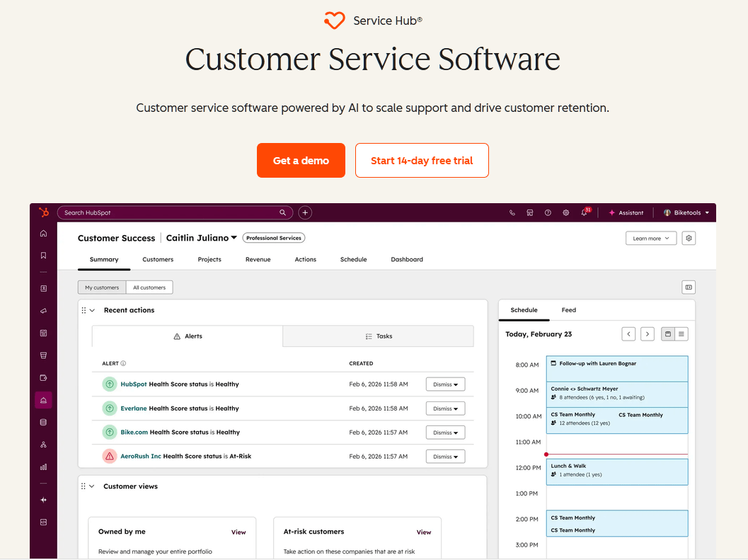Screen dimensions: 748x560
Task: Switch to the Feed tab
Action: pyautogui.click(x=569, y=310)
